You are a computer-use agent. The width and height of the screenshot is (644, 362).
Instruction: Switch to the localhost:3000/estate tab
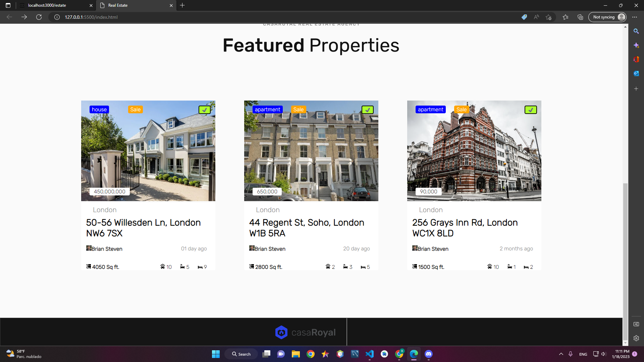pos(47,5)
